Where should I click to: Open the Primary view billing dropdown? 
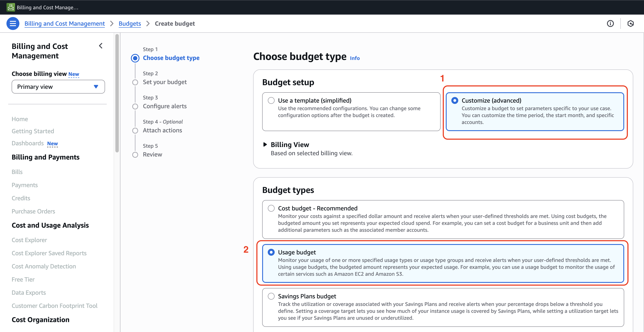58,87
